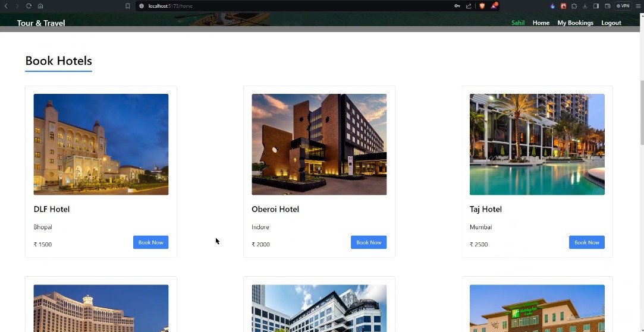
Task: Open the browser hamburger menu
Action: tap(637, 6)
